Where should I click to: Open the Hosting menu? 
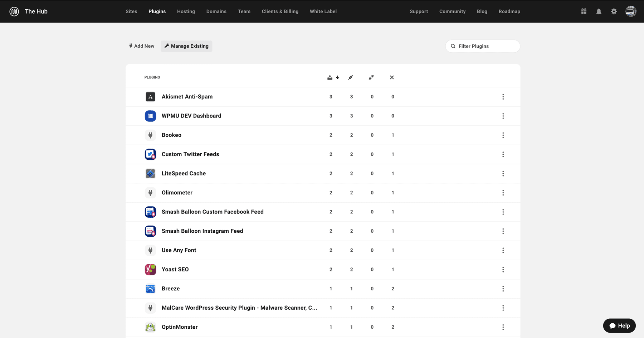coord(186,11)
